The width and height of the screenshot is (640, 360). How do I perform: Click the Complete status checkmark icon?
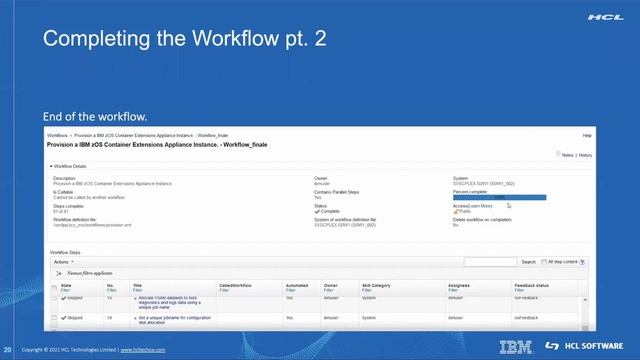[317, 211]
